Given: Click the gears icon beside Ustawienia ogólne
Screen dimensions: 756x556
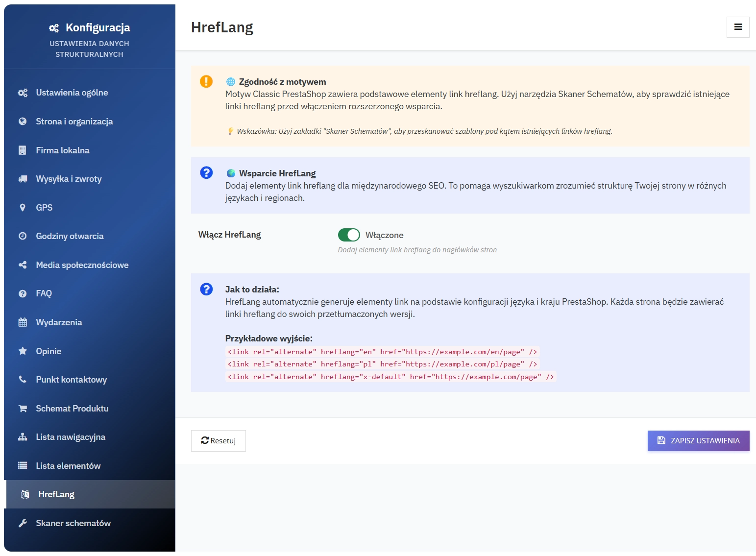Looking at the screenshot, I should 23,93.
